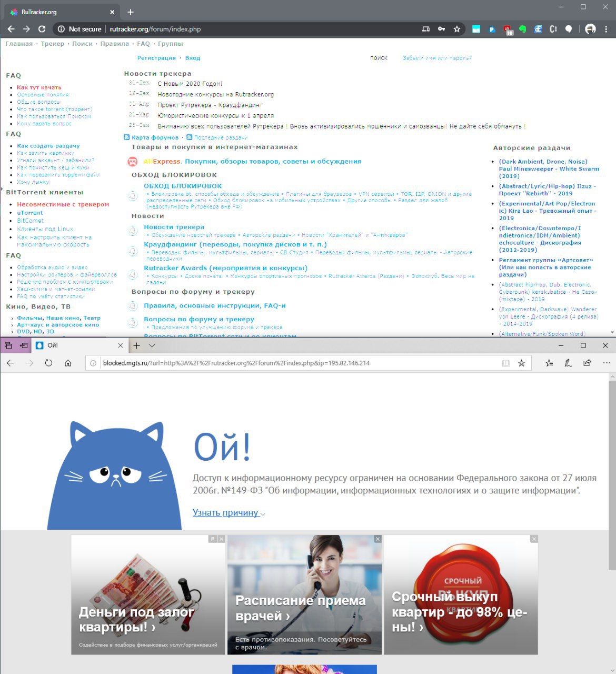This screenshot has height=674, width=616.
Task: Open a new tab in Chrome
Action: pyautogui.click(x=131, y=12)
